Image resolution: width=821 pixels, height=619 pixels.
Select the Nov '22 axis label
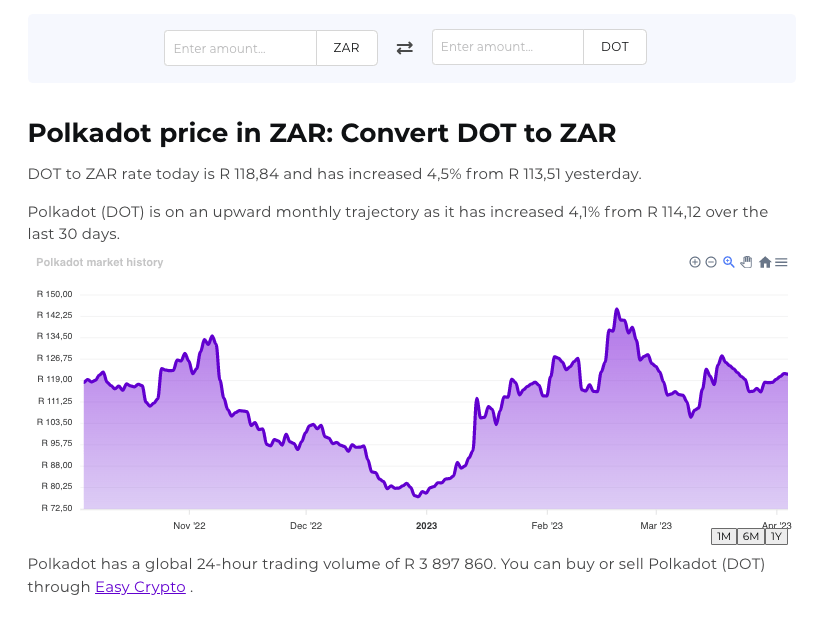tap(188, 525)
